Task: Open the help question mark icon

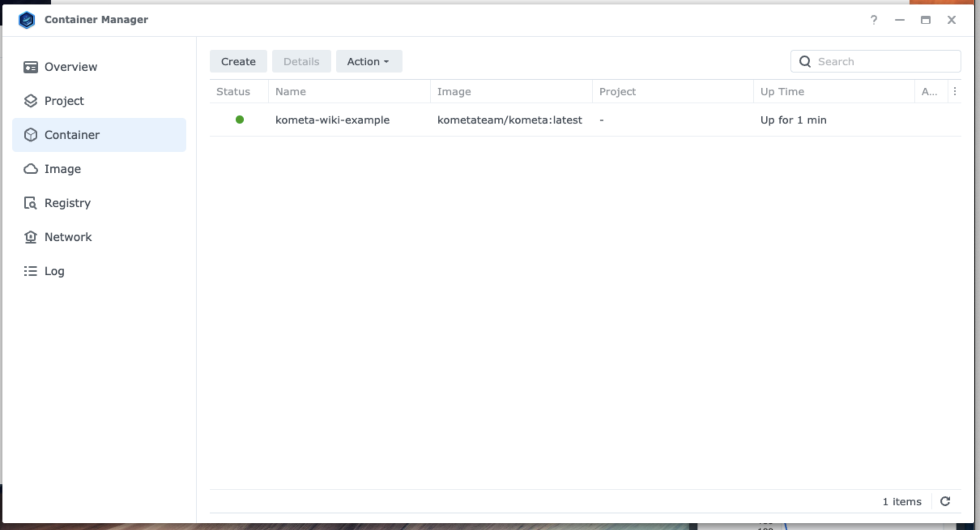Action: pyautogui.click(x=874, y=20)
